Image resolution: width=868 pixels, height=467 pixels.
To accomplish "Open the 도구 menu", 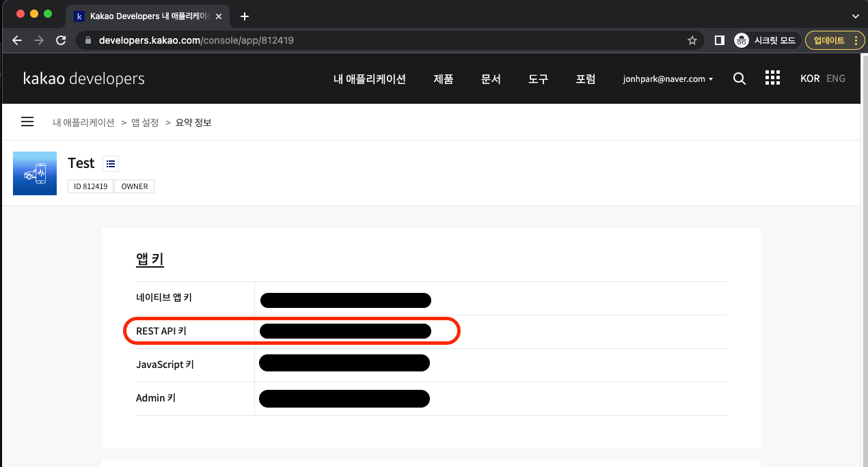I will (539, 79).
